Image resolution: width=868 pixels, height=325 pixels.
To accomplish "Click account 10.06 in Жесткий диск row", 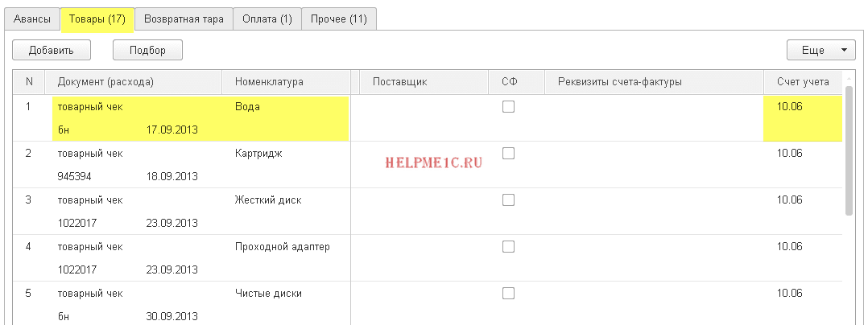I will [x=791, y=200].
